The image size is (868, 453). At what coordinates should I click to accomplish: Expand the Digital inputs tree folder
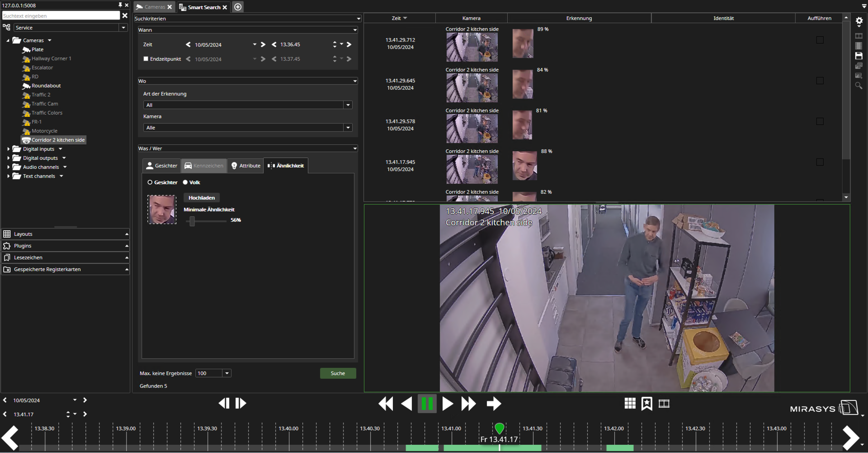9,149
